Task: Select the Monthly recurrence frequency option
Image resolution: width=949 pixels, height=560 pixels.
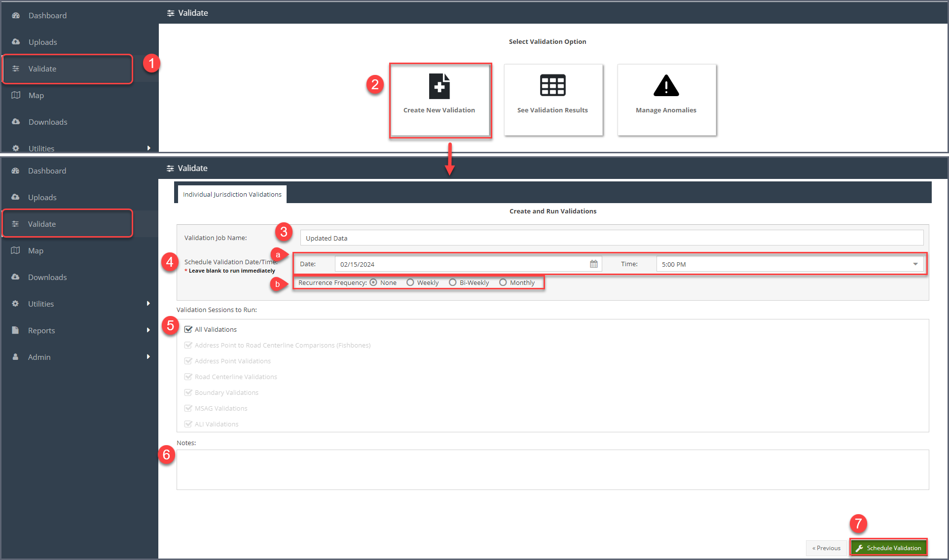Action: pyautogui.click(x=503, y=282)
